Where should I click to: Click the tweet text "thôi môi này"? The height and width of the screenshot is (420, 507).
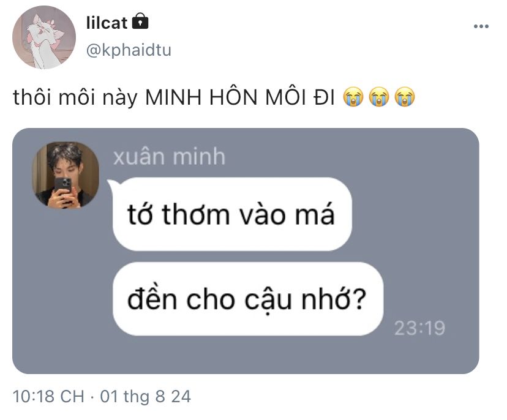75,97
